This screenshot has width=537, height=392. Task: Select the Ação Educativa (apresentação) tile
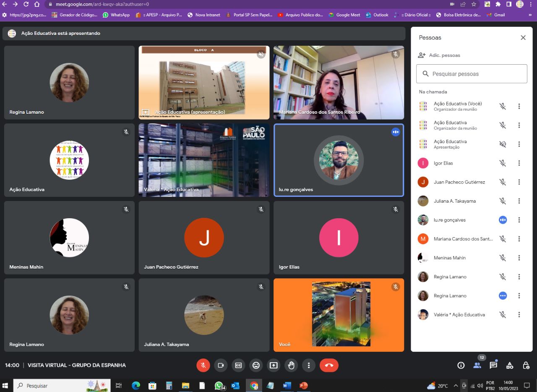(204, 83)
